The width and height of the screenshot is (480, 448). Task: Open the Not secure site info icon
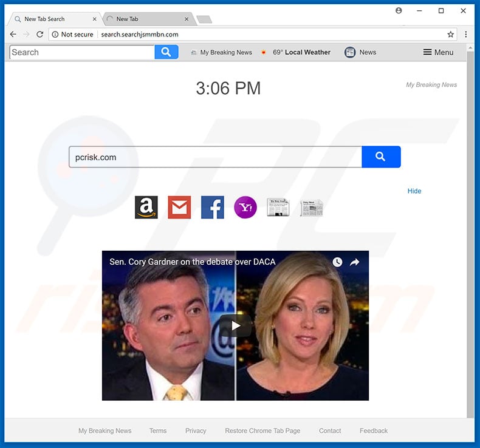click(x=55, y=35)
